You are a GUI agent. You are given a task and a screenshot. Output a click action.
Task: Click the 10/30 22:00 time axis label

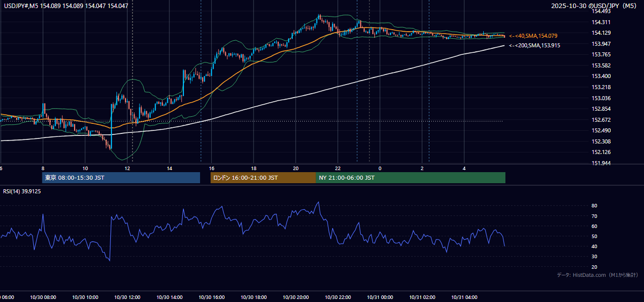pyautogui.click(x=338, y=297)
